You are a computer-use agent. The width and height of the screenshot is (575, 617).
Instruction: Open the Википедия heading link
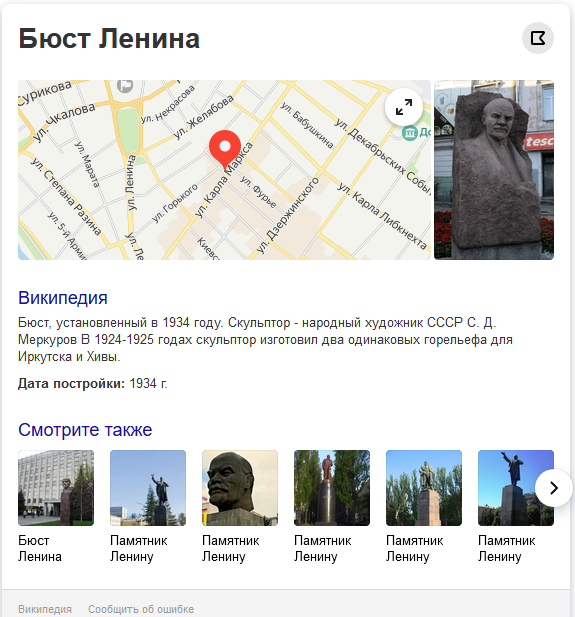pyautogui.click(x=63, y=298)
